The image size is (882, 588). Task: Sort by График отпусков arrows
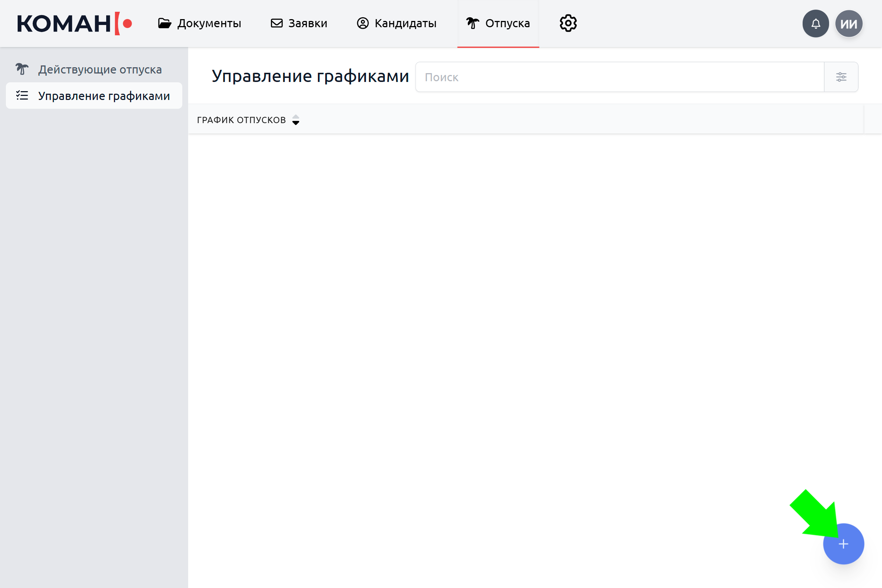coord(295,120)
